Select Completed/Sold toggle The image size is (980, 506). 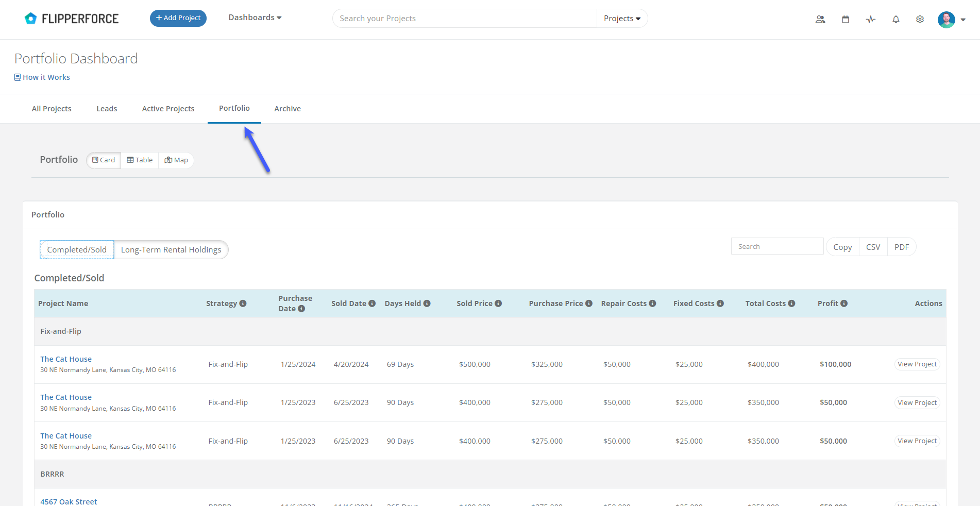(77, 250)
